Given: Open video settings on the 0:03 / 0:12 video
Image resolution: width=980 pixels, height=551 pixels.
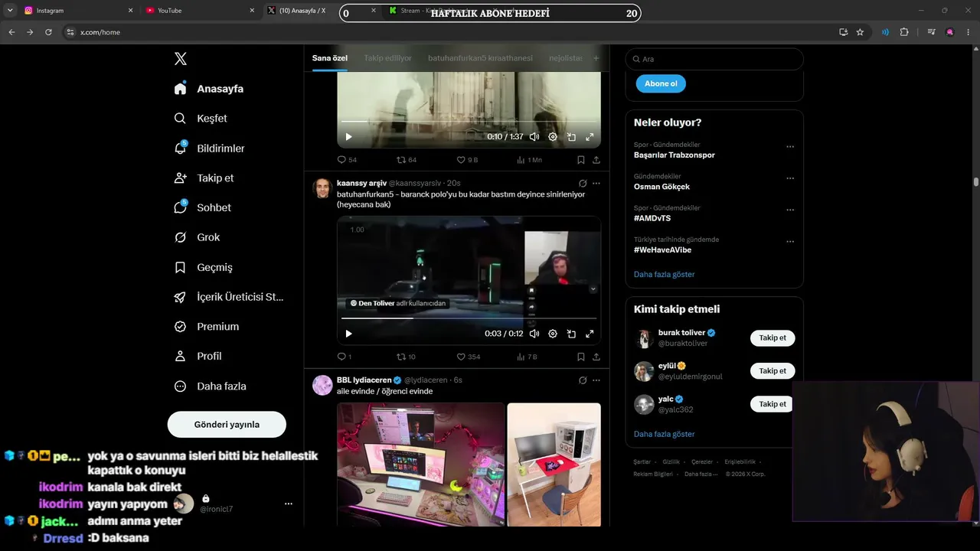Looking at the screenshot, I should click(553, 334).
